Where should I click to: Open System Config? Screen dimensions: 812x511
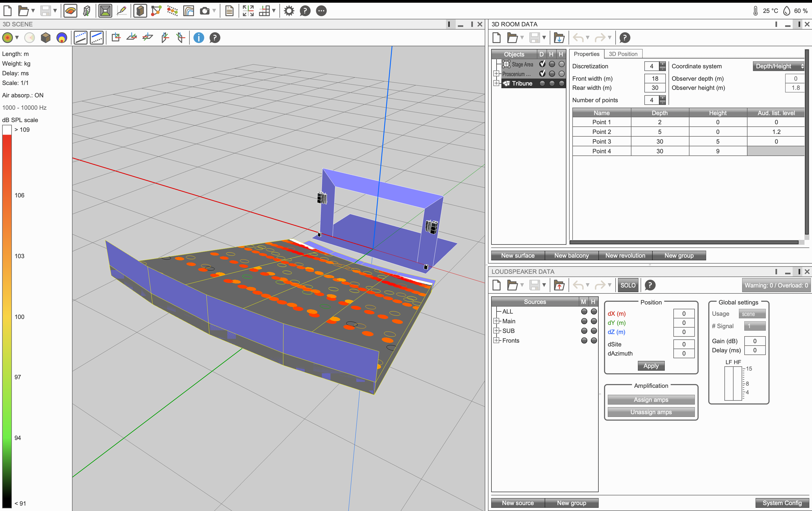(x=782, y=503)
